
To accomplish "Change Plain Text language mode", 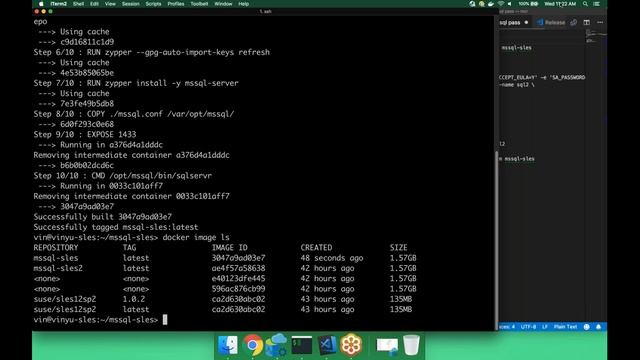I will click(565, 327).
